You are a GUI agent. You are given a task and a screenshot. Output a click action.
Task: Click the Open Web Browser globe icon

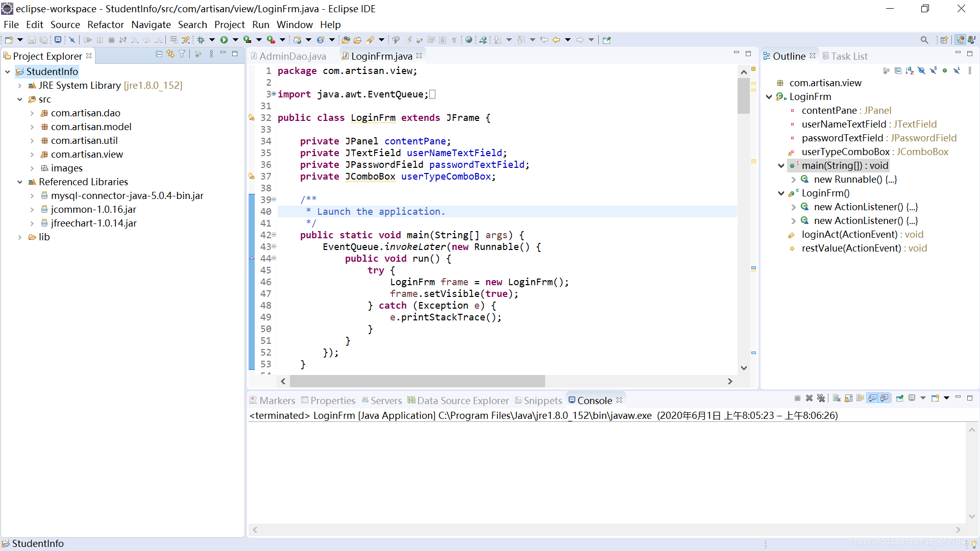[x=469, y=40]
